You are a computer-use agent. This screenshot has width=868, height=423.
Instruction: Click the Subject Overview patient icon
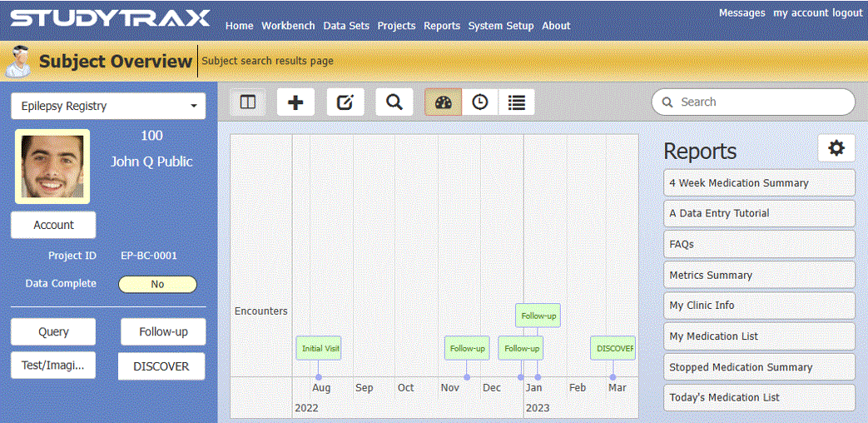coord(17,61)
